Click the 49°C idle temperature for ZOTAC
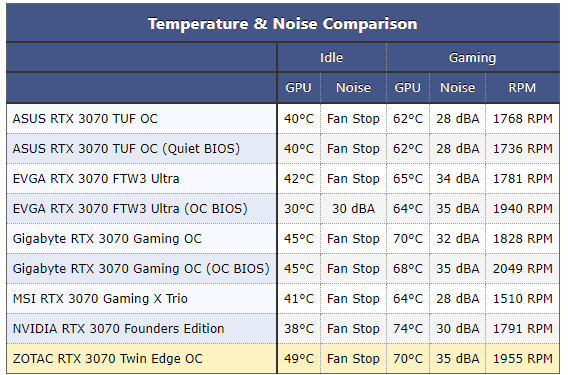 click(x=299, y=359)
